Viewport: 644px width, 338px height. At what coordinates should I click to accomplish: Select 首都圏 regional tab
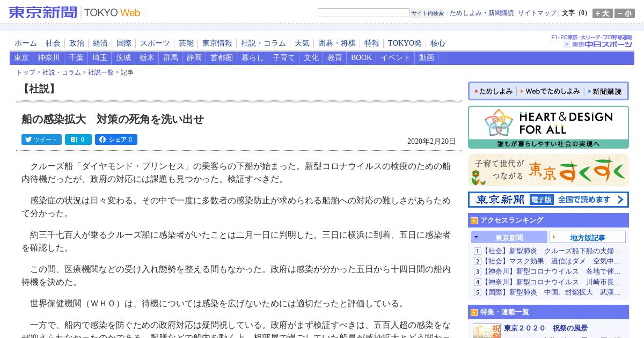[222, 58]
